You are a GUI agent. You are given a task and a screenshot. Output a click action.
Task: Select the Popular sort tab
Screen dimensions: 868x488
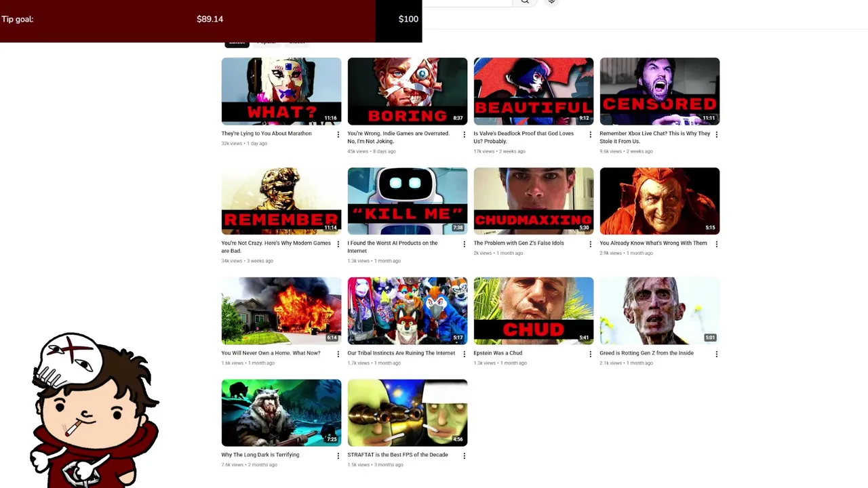click(267, 43)
